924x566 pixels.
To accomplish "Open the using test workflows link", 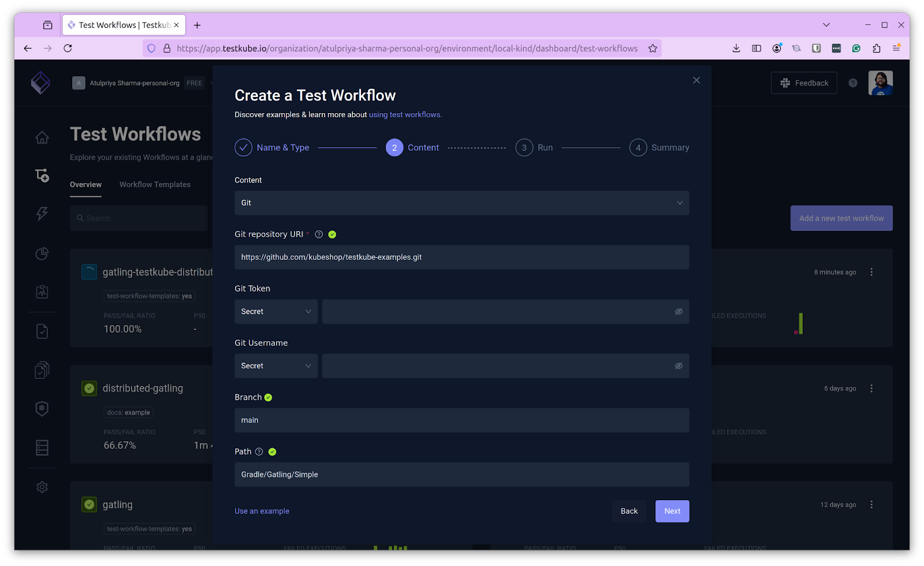I will [x=405, y=115].
